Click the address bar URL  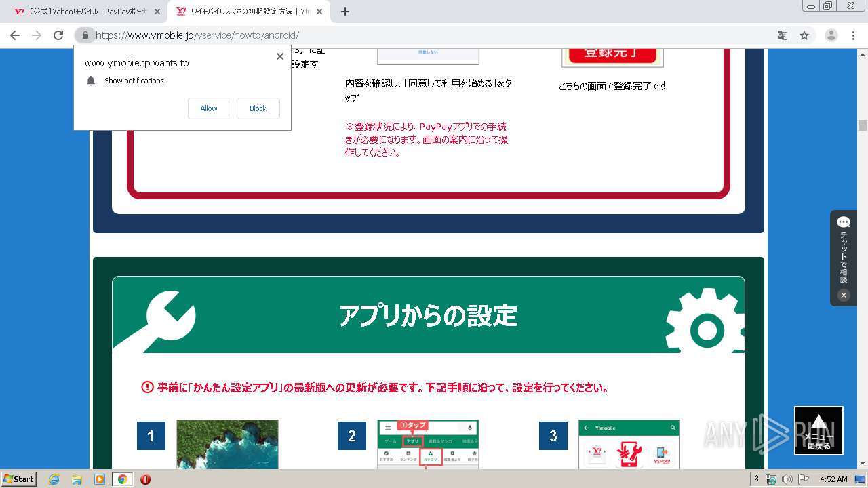[197, 35]
